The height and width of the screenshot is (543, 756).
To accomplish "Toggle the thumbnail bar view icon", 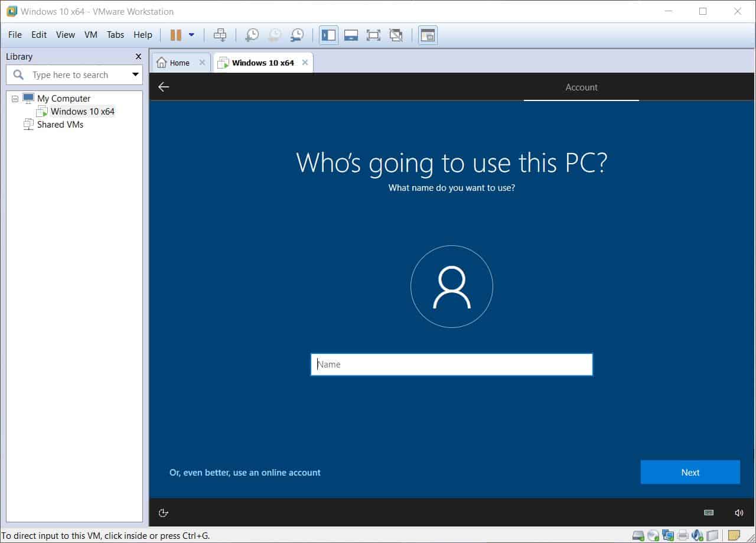I will 351,35.
